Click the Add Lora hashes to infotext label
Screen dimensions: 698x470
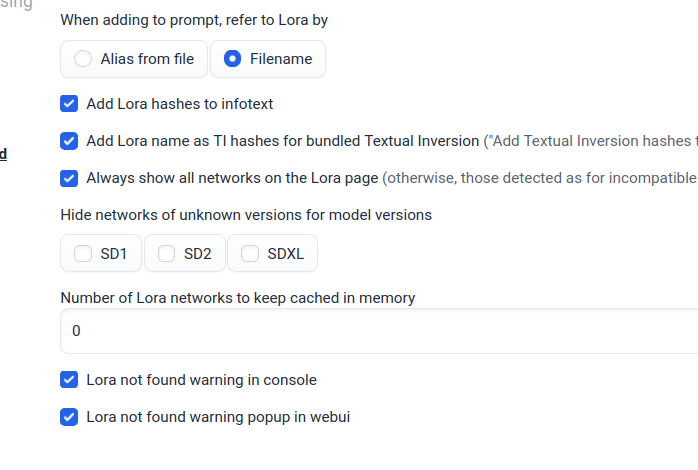click(180, 103)
